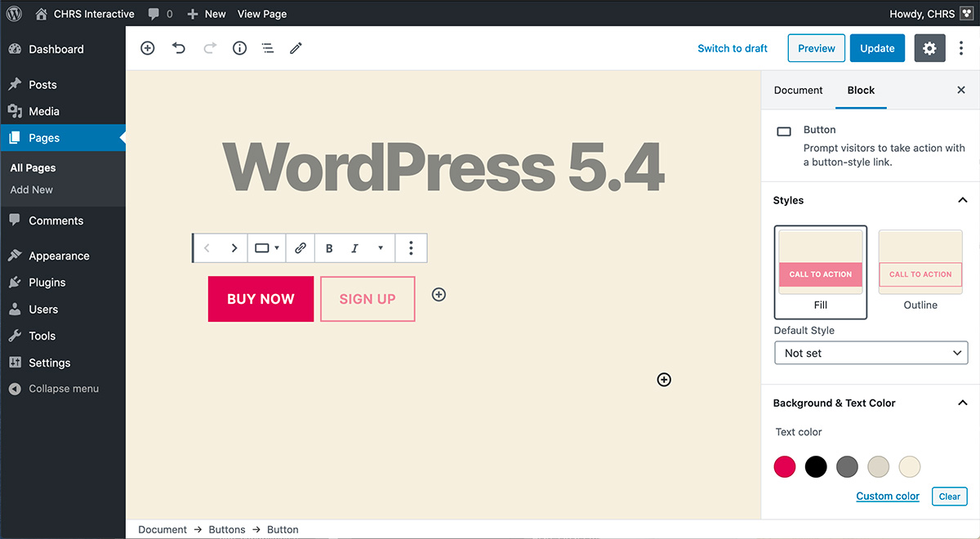Add a button next to SIGN UP

439,295
